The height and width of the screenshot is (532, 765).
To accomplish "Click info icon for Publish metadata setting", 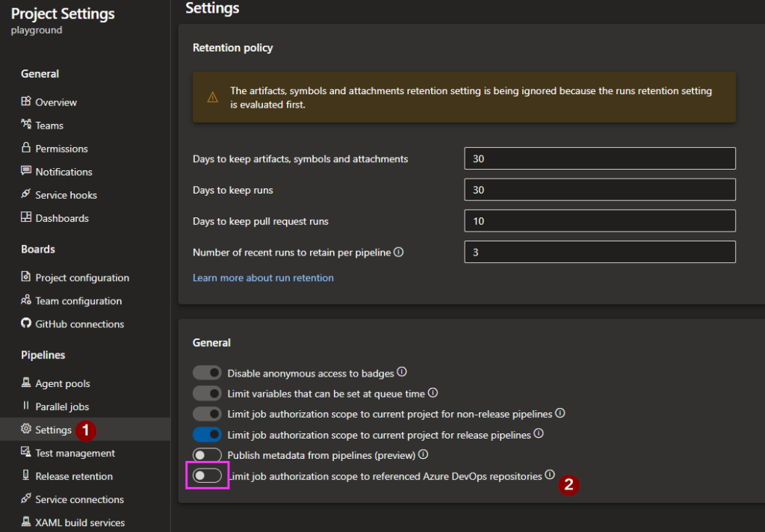I will pos(423,454).
